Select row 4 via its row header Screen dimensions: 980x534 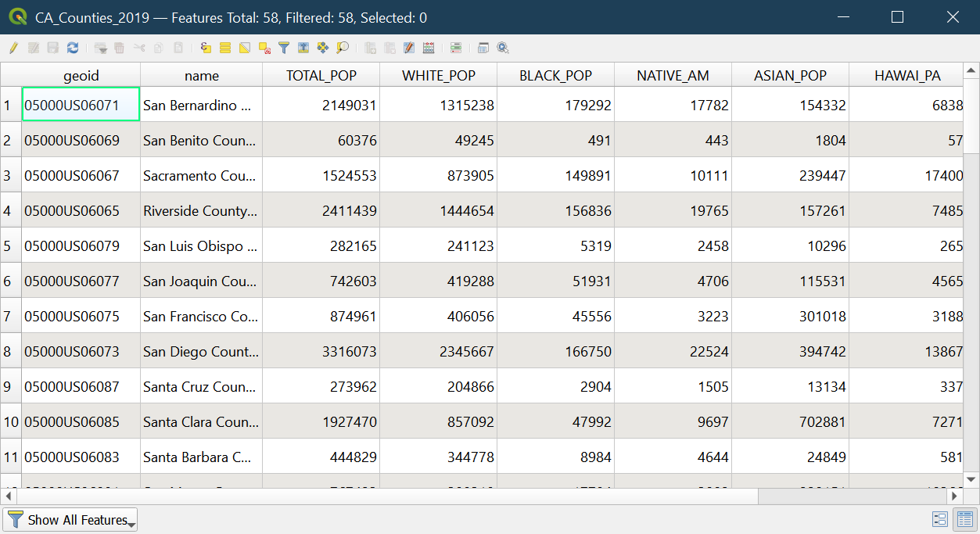10,211
